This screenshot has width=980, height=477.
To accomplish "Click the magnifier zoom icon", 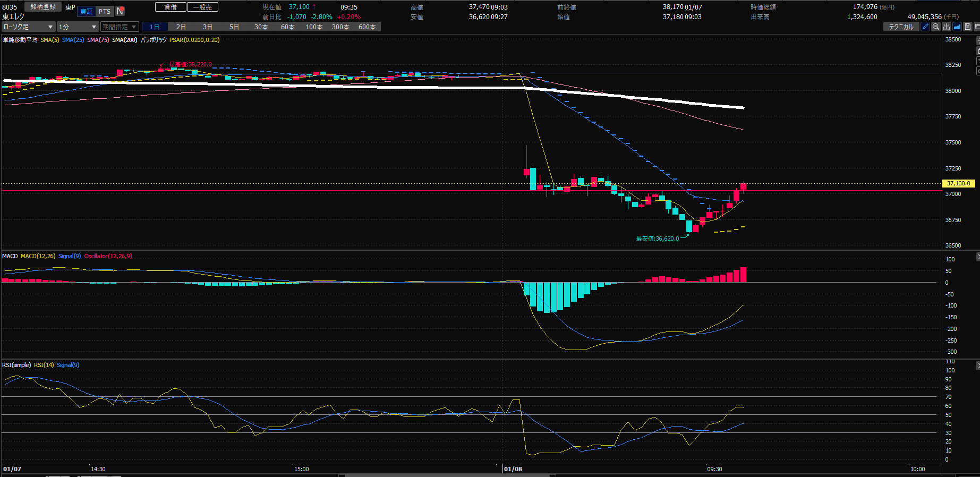I will point(936,27).
